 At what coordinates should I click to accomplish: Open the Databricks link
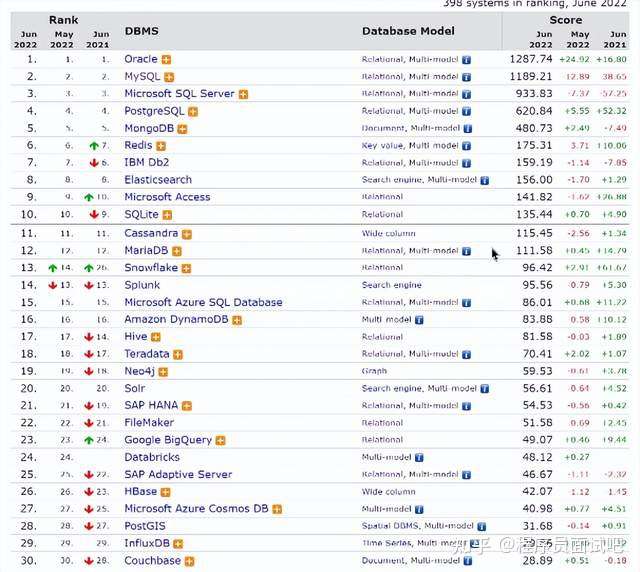click(152, 457)
